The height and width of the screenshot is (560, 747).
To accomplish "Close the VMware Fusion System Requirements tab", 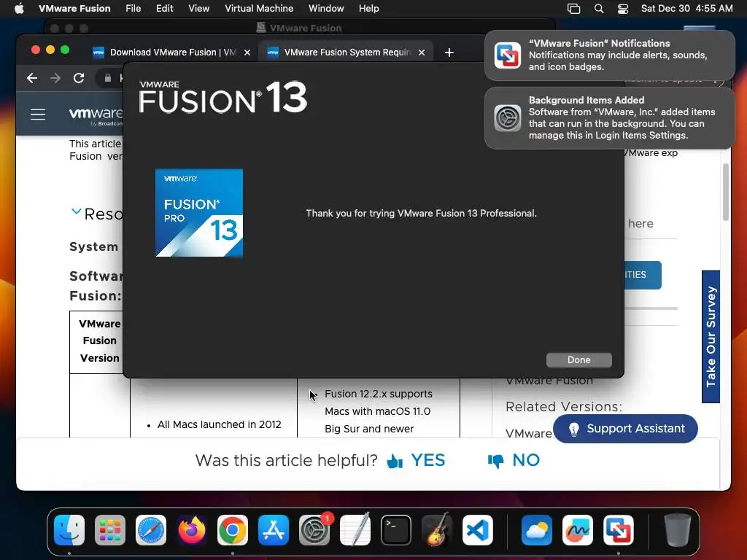I will (422, 52).
